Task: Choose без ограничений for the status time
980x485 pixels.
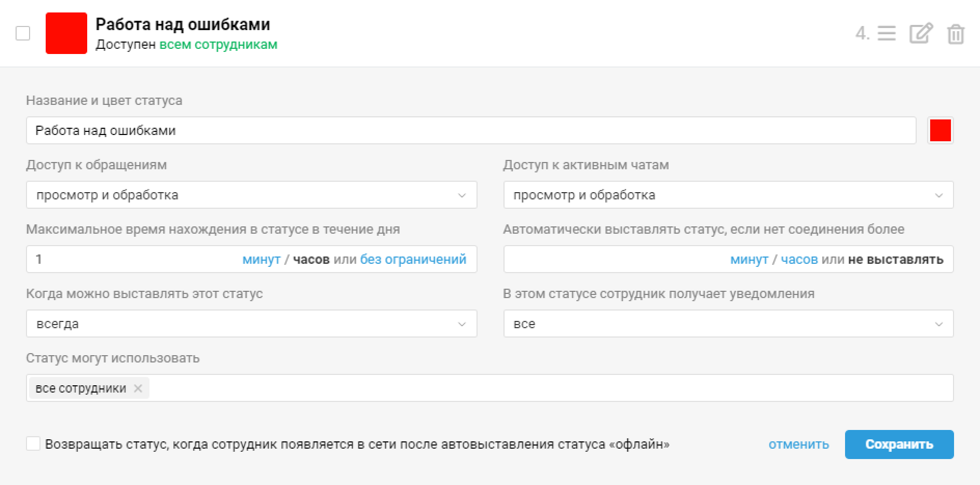Action: (x=413, y=259)
